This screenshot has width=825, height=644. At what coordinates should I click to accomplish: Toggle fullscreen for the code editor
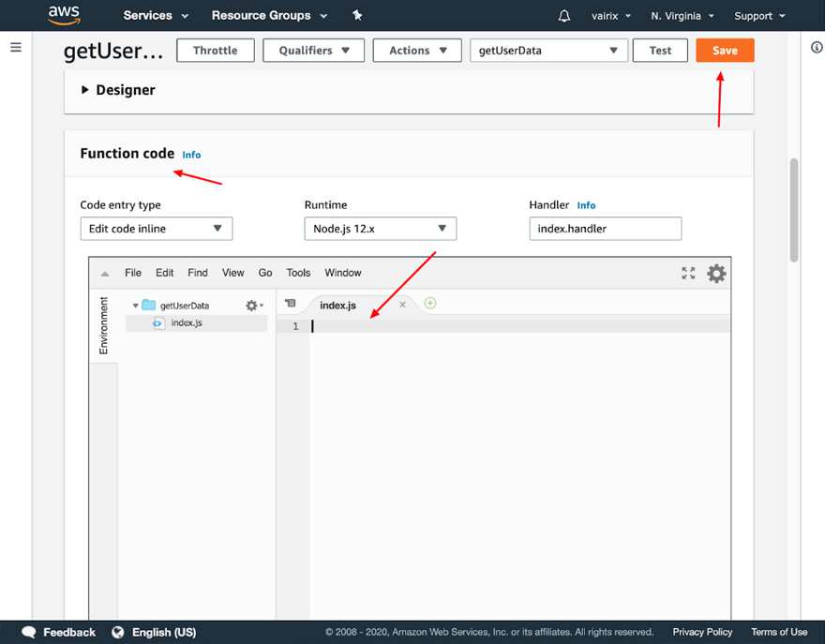click(688, 273)
